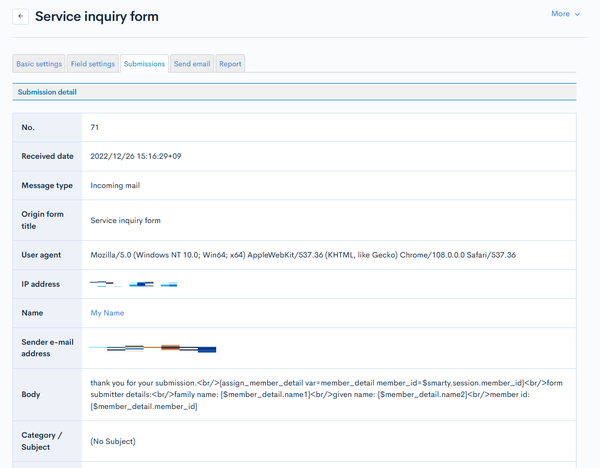This screenshot has width=600, height=468.
Task: Switch to the Basic settings tab
Action: click(x=39, y=64)
